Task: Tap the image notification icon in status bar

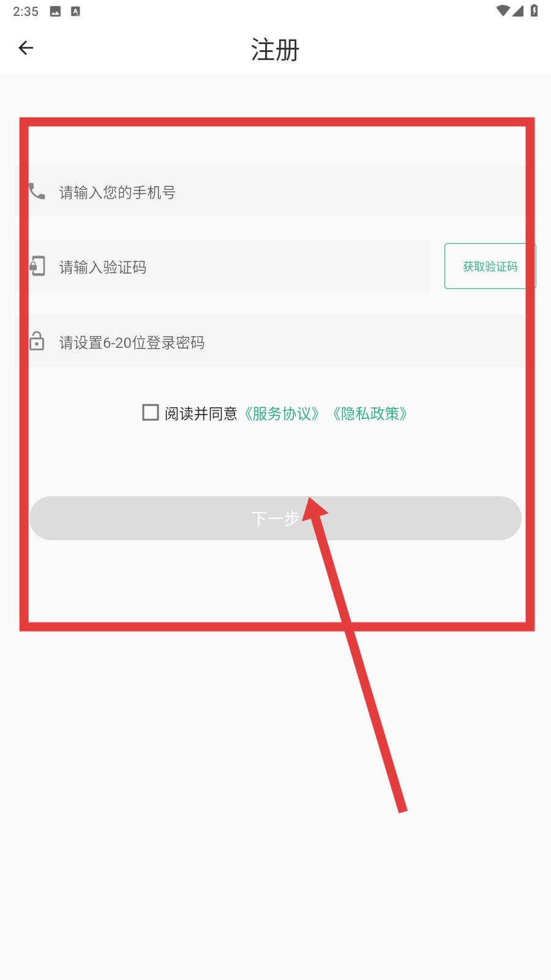Action: 55,11
